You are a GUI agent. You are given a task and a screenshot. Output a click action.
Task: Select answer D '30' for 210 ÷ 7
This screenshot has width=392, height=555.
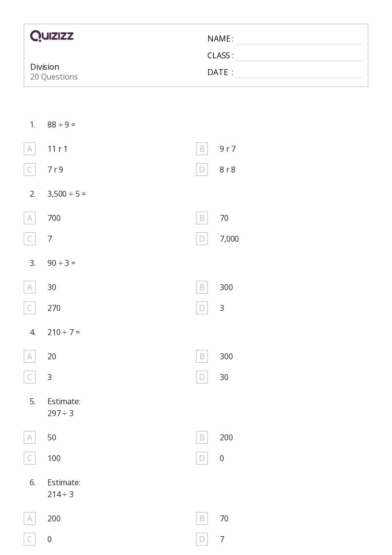202,377
